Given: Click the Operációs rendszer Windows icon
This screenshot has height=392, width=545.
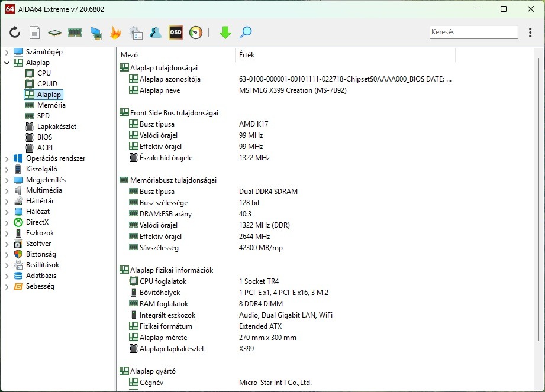Looking at the screenshot, I should click(x=18, y=158).
